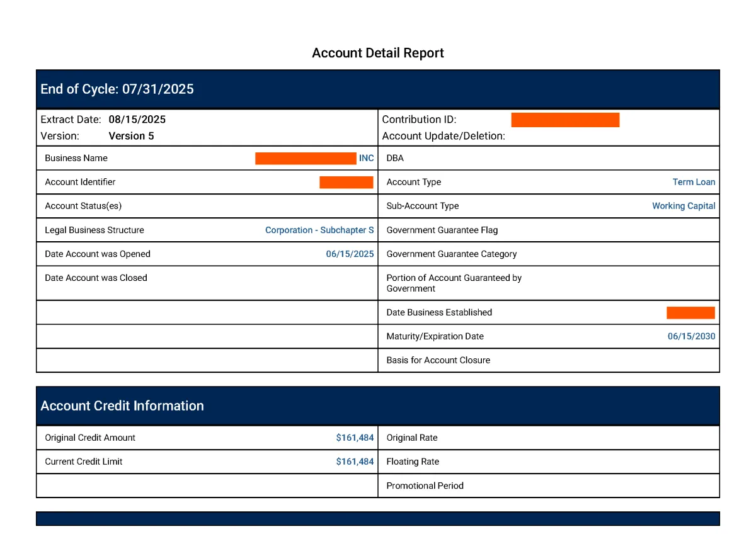
Task: Click the 'Original Rate' label
Action: (412, 438)
